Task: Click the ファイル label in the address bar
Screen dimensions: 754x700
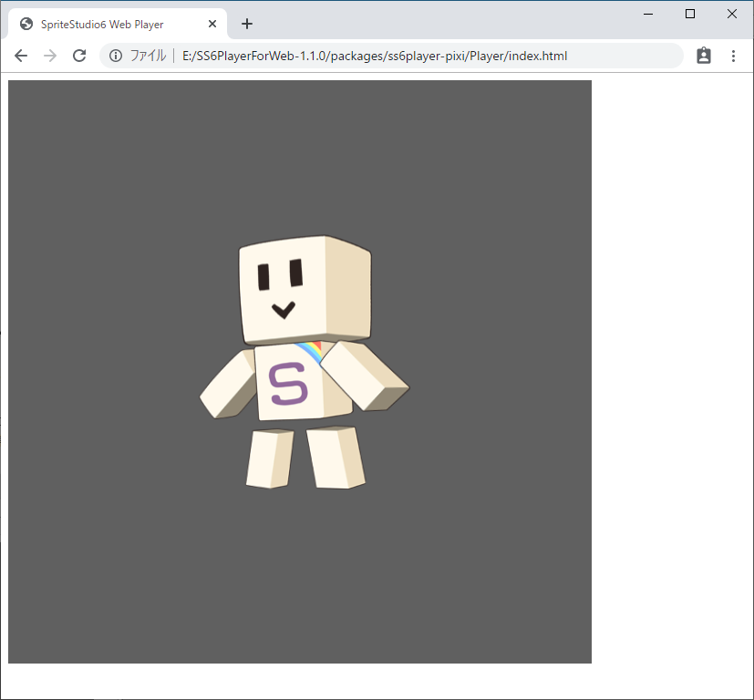Action: coord(148,56)
